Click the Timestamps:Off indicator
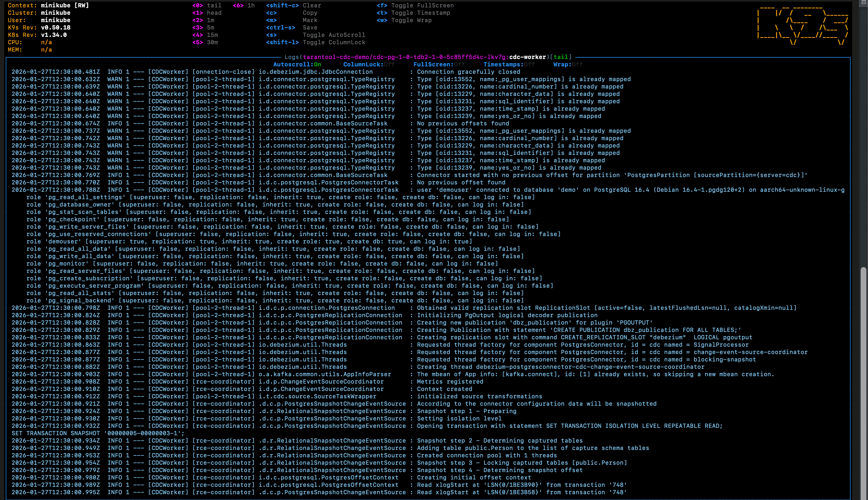 (x=509, y=65)
